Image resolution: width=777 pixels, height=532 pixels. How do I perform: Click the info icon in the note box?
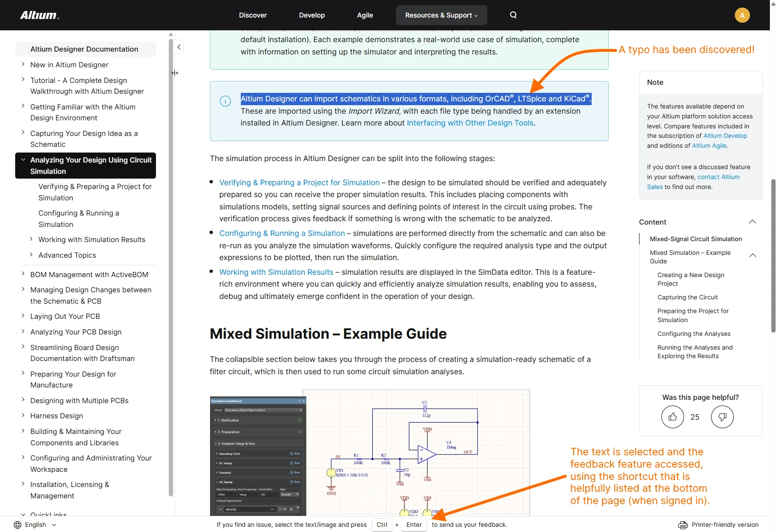(x=225, y=101)
